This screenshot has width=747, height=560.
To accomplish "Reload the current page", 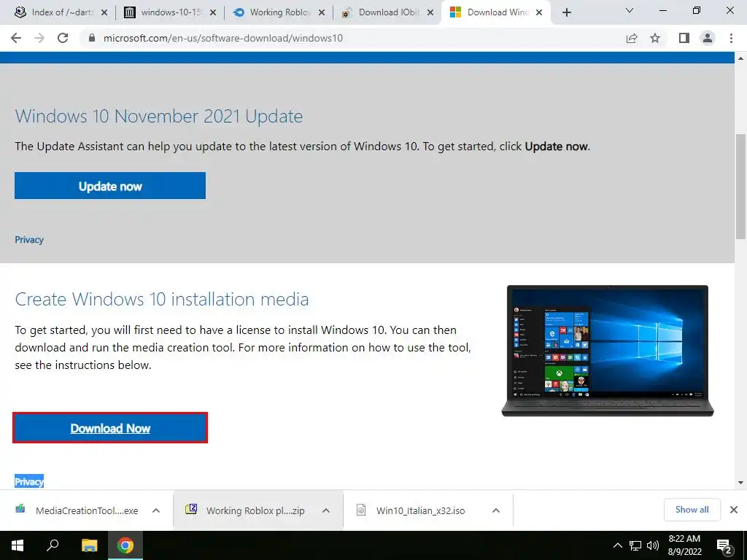I will 63,38.
